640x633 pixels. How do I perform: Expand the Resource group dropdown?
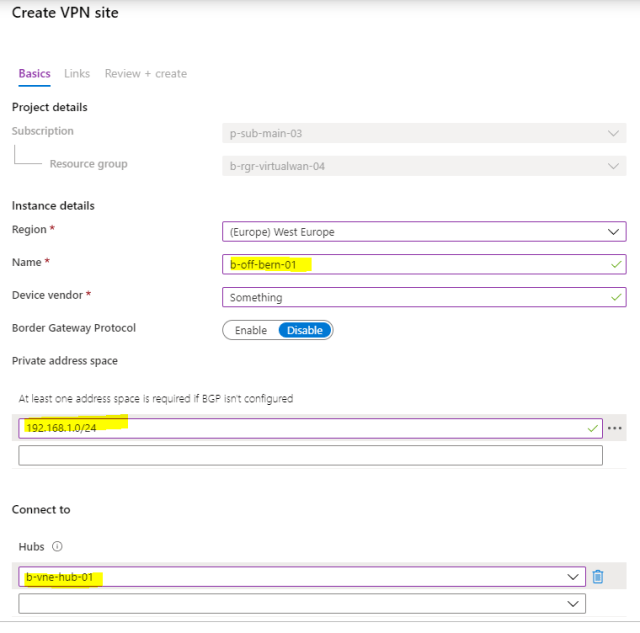(x=613, y=166)
